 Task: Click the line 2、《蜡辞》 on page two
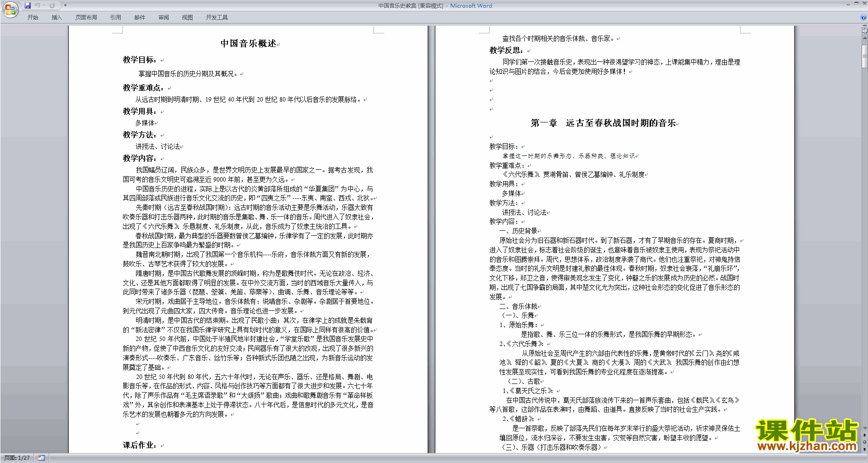pyautogui.click(x=519, y=419)
